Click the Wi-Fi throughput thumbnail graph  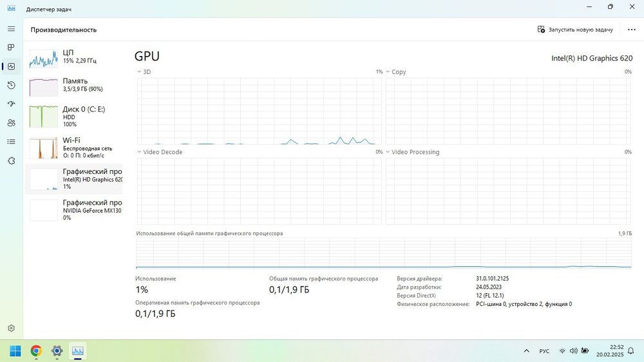coord(44,148)
